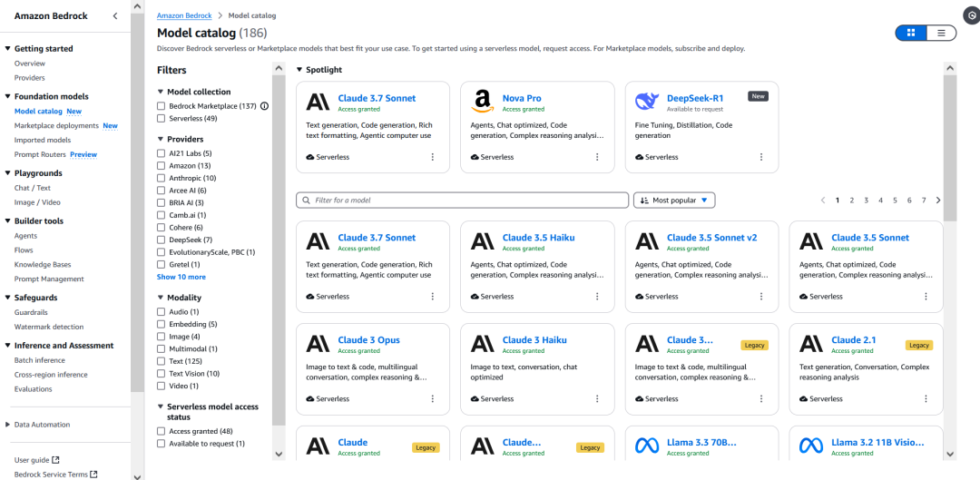This screenshot has width=980, height=480.
Task: Click the Legacy badge on Claude 2.1 card
Action: click(x=918, y=345)
